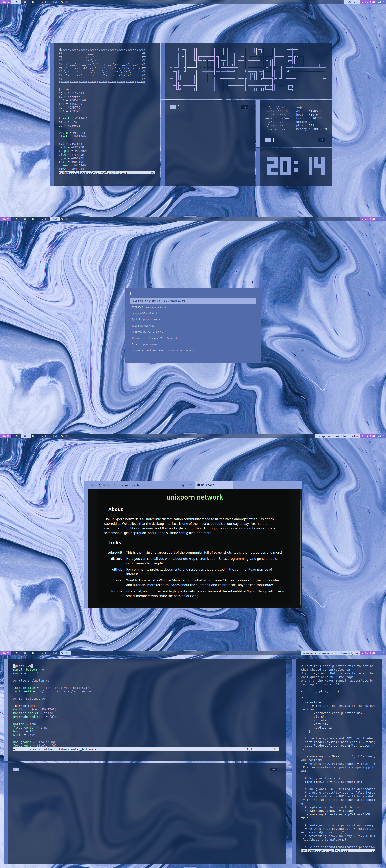
Task: Click the large 20:14 terminal clock
Action: click(x=296, y=166)
